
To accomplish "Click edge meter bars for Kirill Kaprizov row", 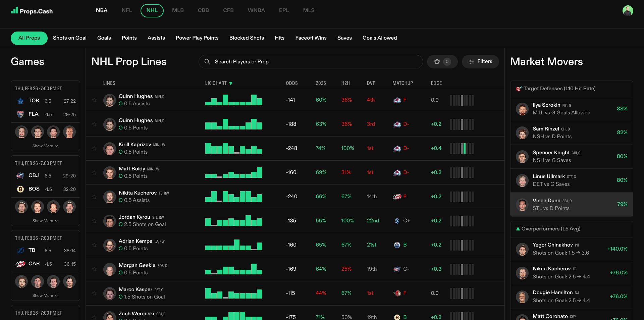I will (x=462, y=148).
